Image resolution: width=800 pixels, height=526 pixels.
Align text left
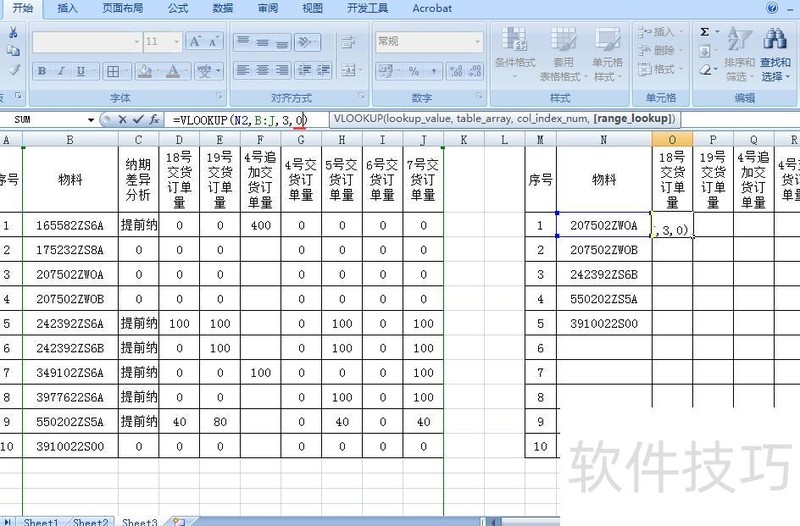click(243, 70)
